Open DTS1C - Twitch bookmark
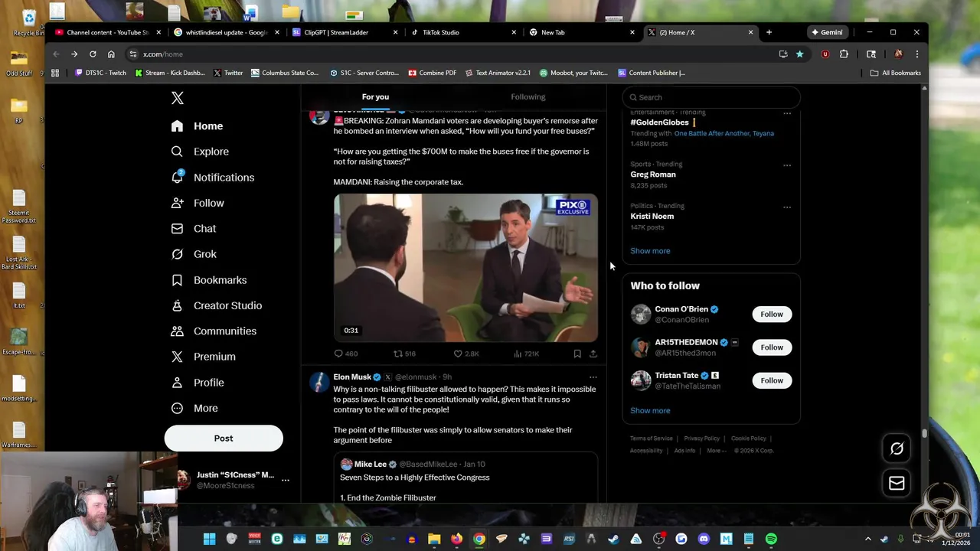 (100, 73)
